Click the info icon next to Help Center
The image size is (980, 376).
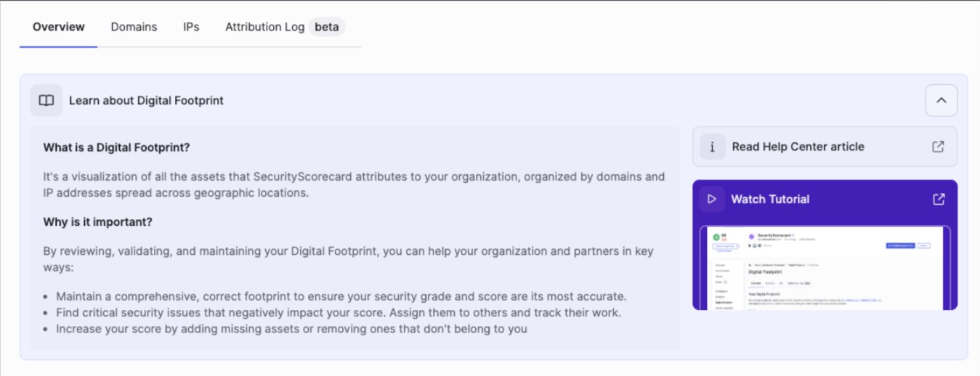(x=713, y=147)
